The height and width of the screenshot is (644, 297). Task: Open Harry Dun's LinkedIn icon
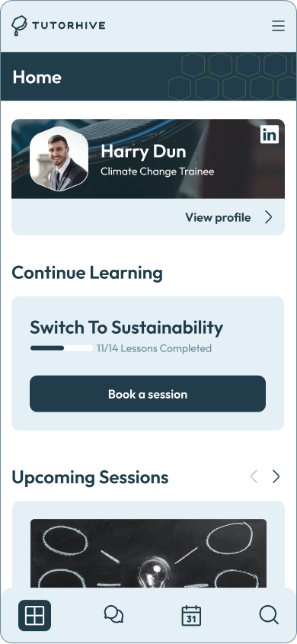coord(270,134)
